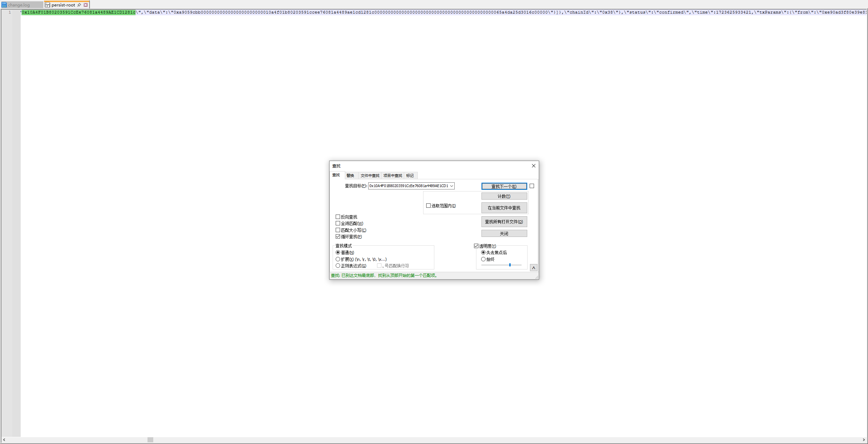
Task: Enable 匹配大小写 match case checkbox
Action: [x=338, y=230]
